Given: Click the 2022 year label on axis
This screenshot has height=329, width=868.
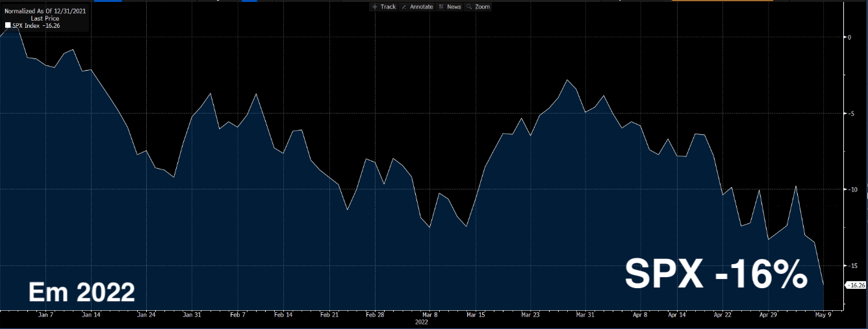Looking at the screenshot, I should pyautogui.click(x=421, y=322).
